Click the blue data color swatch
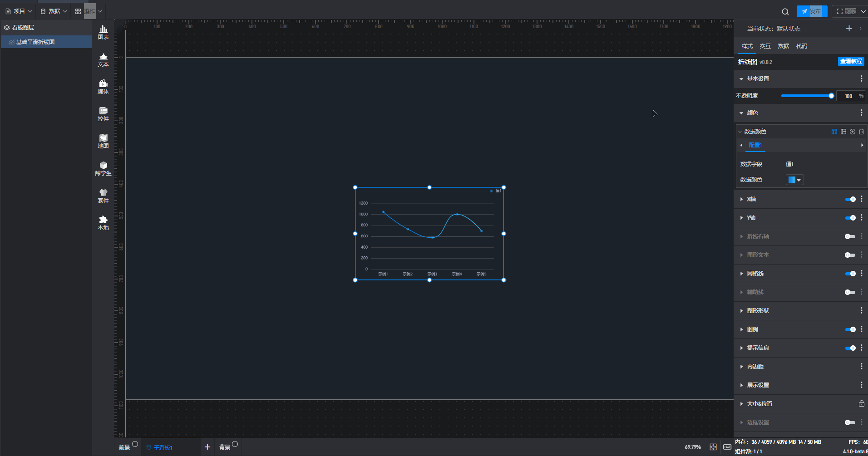Screen dimensions: 868x456 pyautogui.click(x=792, y=180)
